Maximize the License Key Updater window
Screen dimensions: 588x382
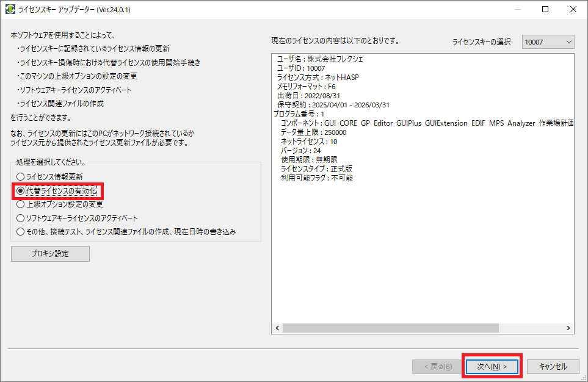click(546, 10)
